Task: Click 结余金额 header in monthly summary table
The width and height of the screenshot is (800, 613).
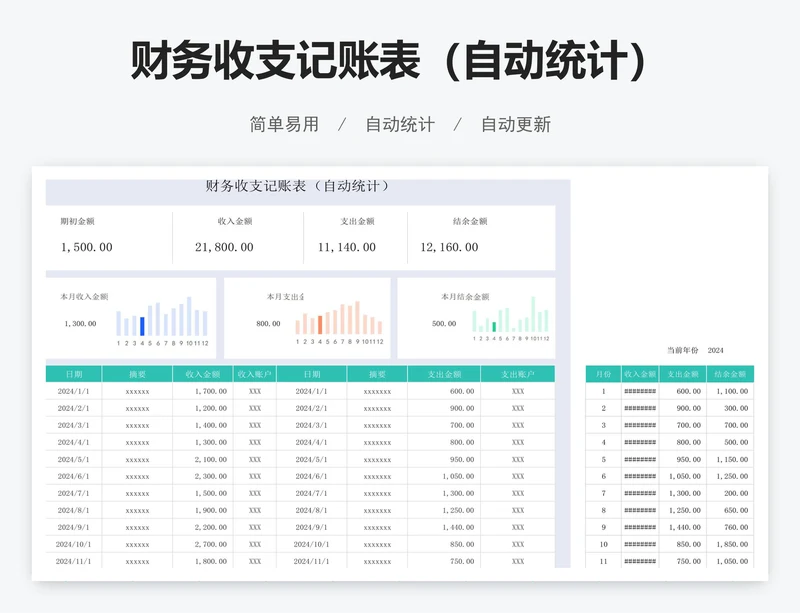Action: 730,374
